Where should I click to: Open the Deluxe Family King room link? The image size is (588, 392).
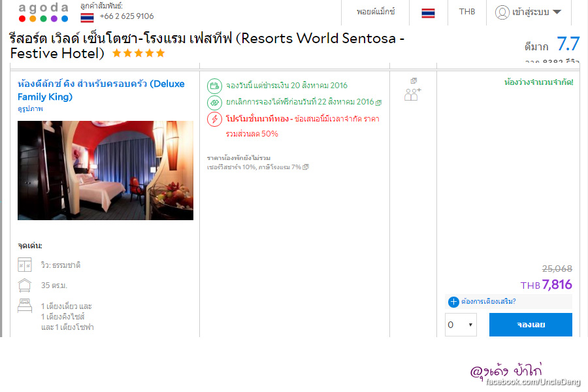(101, 90)
